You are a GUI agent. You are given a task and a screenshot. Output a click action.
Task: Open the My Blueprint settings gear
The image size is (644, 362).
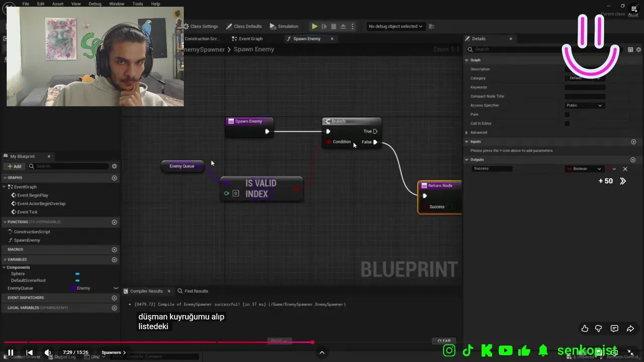pyautogui.click(x=114, y=166)
